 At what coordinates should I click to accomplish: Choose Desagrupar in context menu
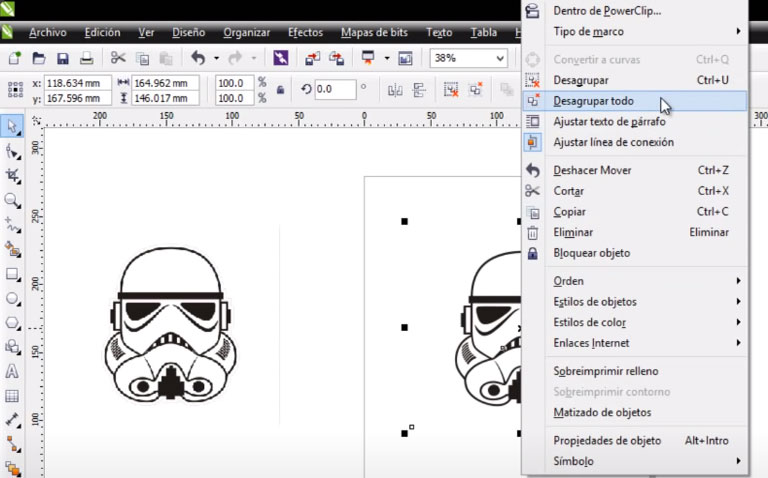tap(635, 80)
